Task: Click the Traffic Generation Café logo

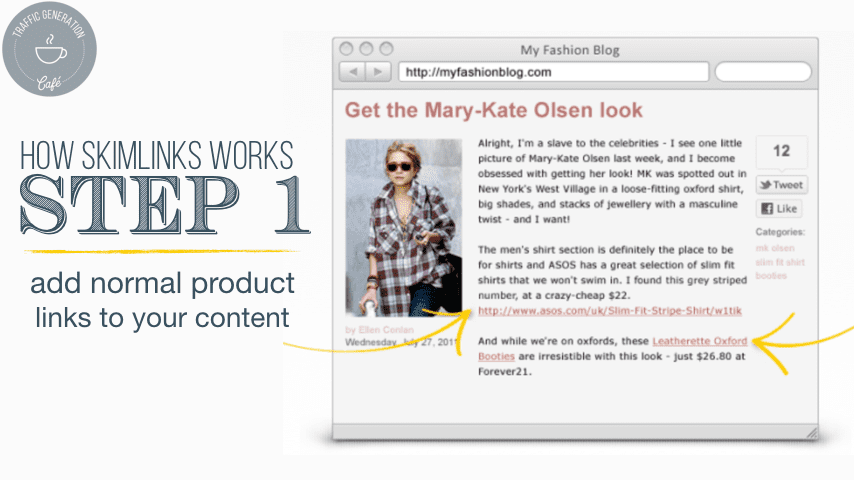Action: point(50,50)
